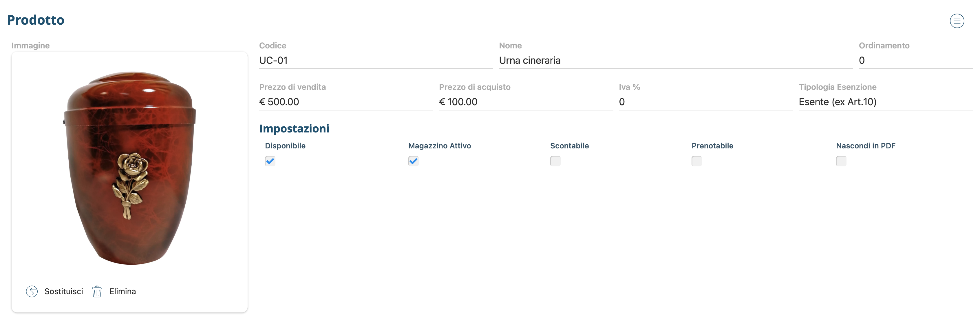The height and width of the screenshot is (331, 980).
Task: Click the Prezzo di vendita field
Action: (x=345, y=102)
